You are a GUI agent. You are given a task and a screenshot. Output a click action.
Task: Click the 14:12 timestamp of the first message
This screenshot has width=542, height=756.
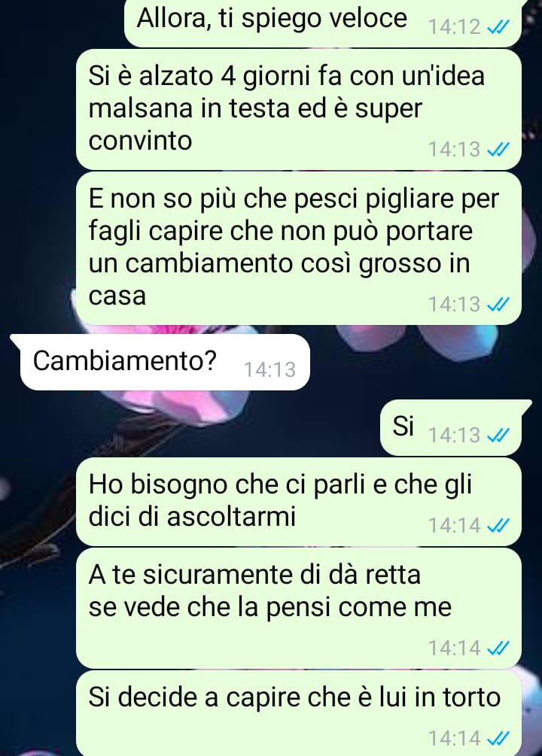(x=455, y=28)
